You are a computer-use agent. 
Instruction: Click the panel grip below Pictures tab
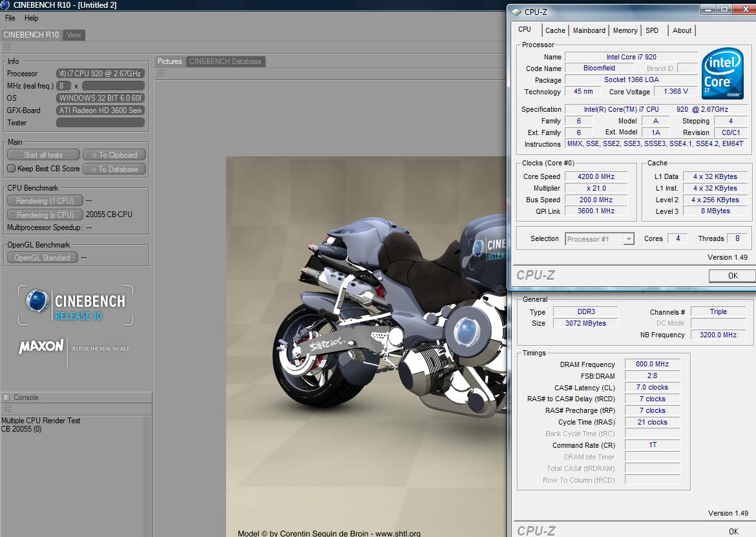[161, 73]
